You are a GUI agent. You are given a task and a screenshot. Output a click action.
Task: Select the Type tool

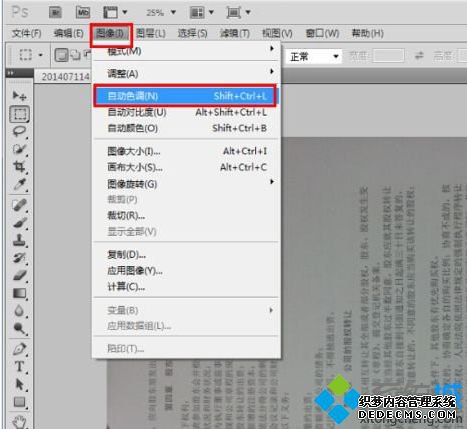click(20, 367)
